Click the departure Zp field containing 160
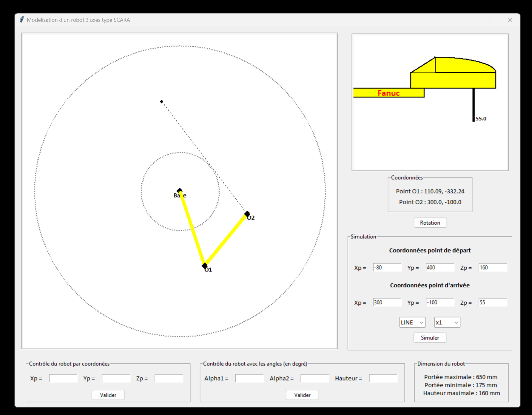Viewport: 532px width, 415px height. tap(493, 268)
